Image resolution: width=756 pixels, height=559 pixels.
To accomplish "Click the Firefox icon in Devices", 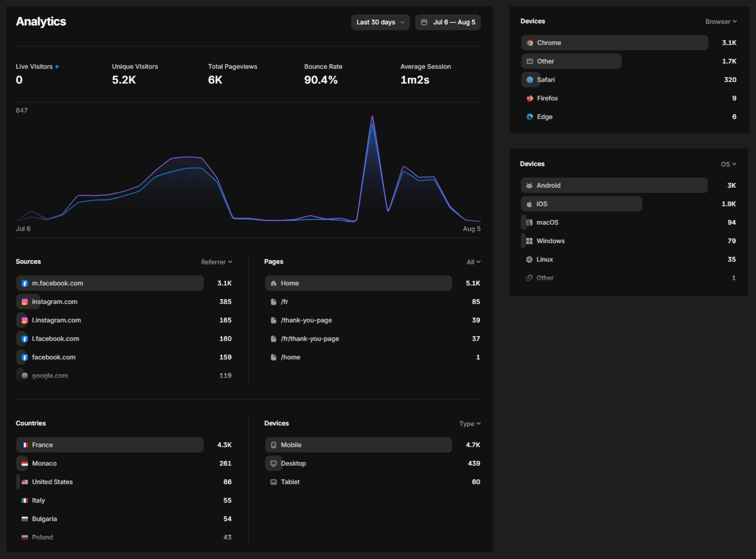I will tap(530, 99).
